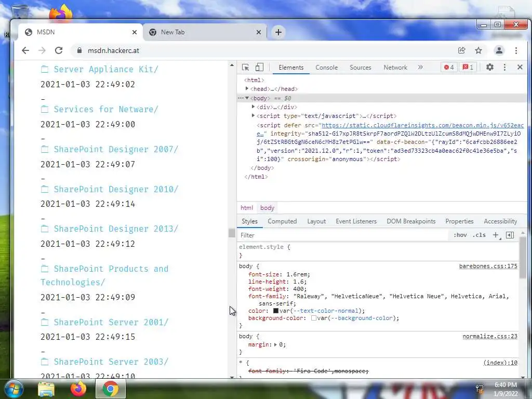This screenshot has width=532, height=399.
Task: Switch to the Console tab
Action: pos(326,67)
